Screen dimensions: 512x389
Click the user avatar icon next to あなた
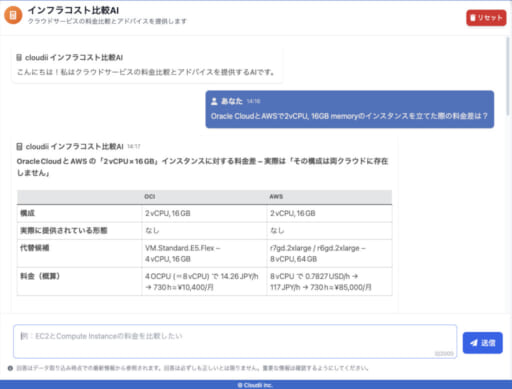pyautogui.click(x=214, y=101)
